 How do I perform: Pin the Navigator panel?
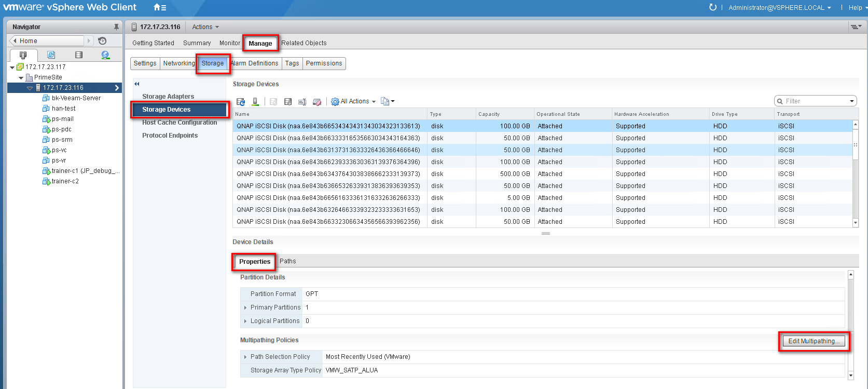click(x=116, y=27)
